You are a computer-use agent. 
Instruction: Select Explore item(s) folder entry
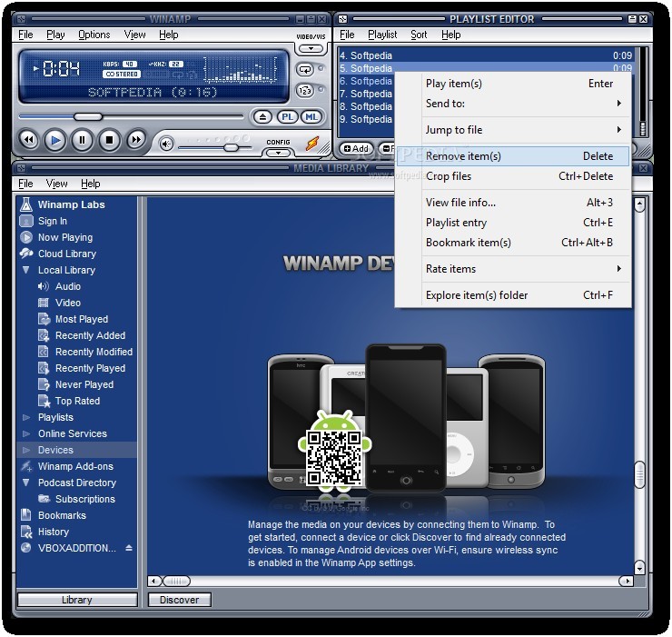pyautogui.click(x=512, y=295)
